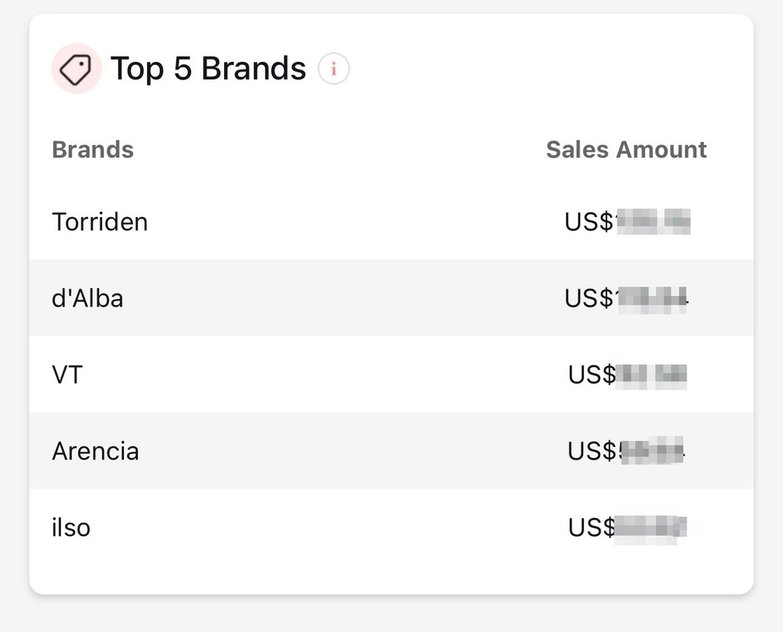Select the Brands column header

93,149
